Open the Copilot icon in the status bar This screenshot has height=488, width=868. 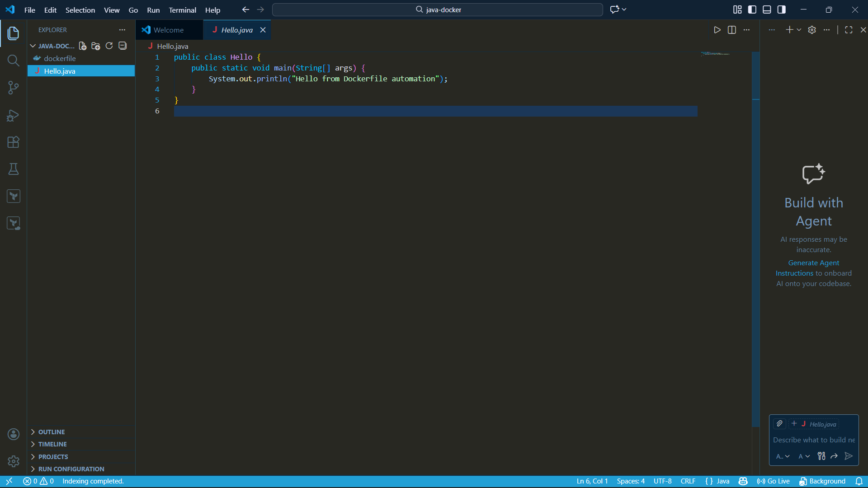pyautogui.click(x=743, y=481)
